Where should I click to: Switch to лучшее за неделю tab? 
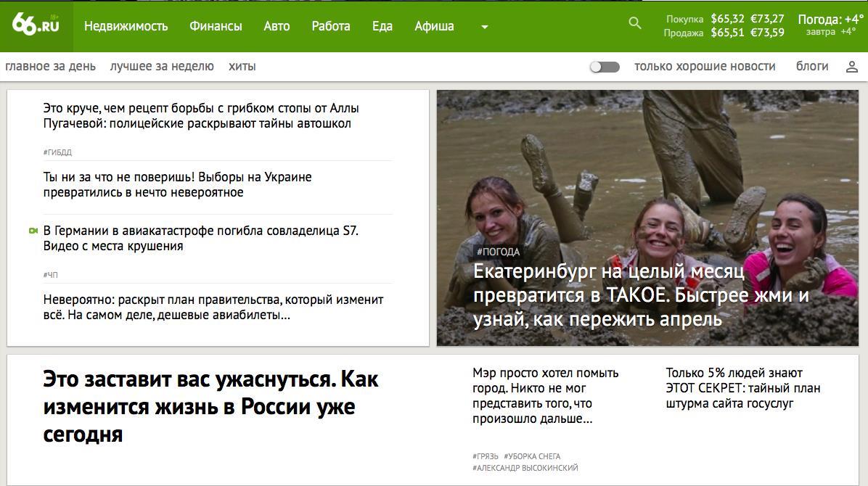[162, 67]
